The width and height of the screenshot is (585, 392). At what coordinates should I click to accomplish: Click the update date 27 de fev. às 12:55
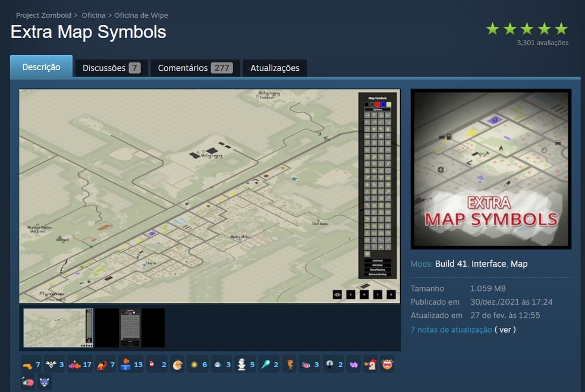pos(505,315)
